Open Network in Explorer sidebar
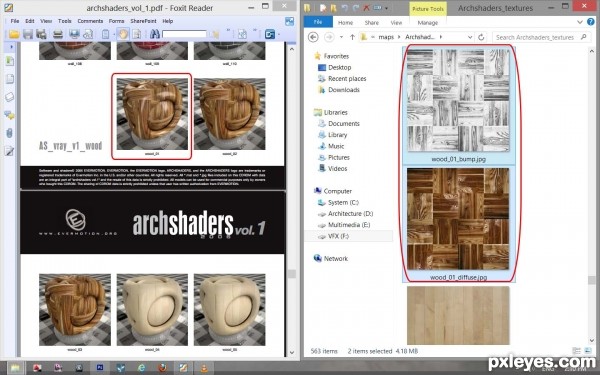600x375 pixels. pos(336,259)
